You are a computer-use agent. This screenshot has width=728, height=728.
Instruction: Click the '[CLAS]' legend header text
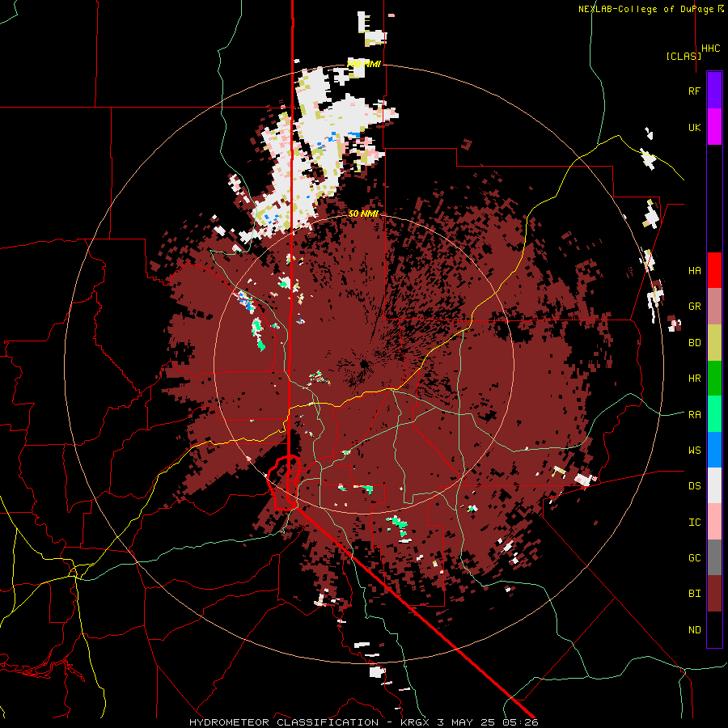tap(684, 56)
